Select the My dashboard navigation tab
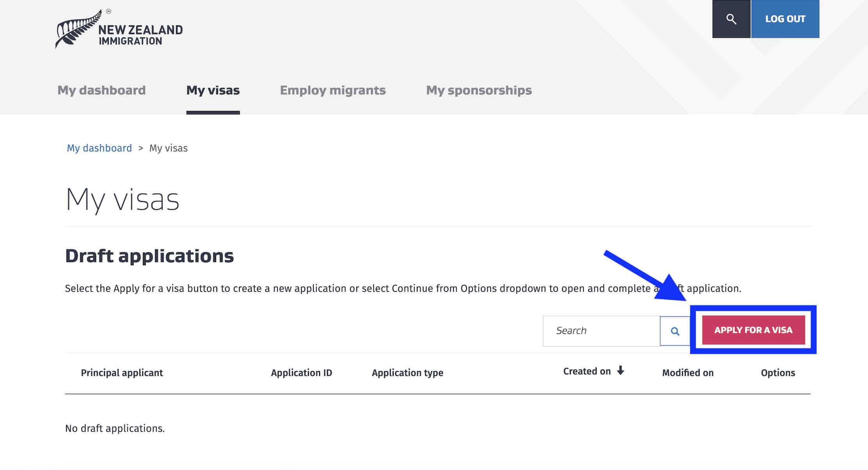Image resolution: width=868 pixels, height=470 pixels. 102,90
